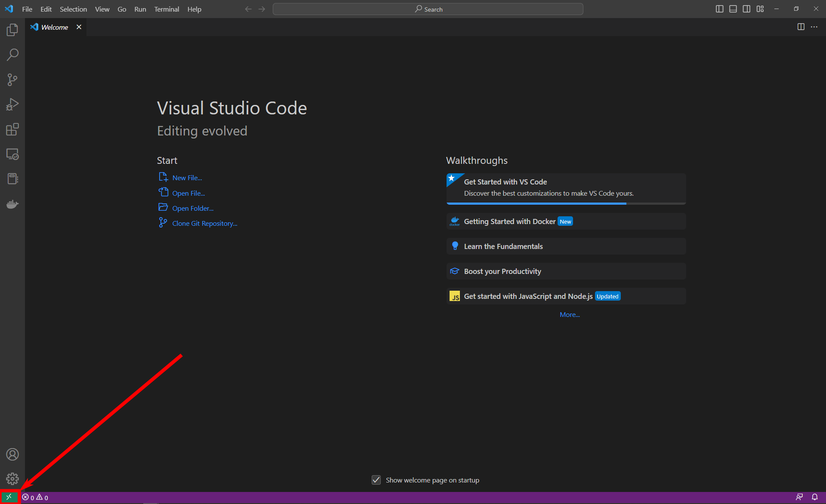Open the Help menu

[x=194, y=9]
